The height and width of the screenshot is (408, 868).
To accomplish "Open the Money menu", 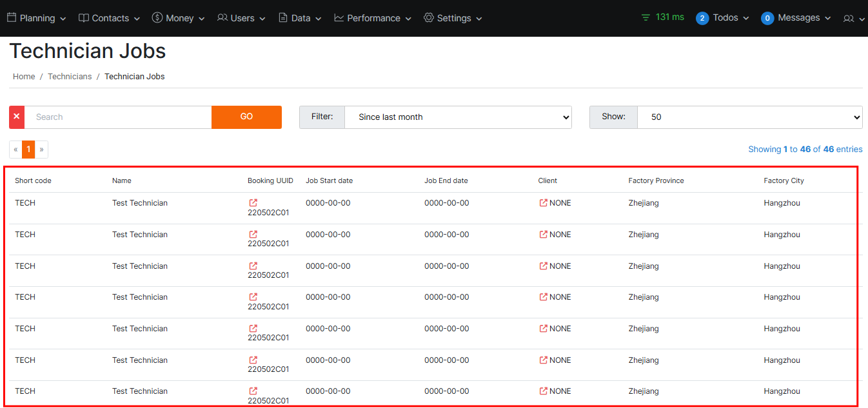I will point(179,18).
